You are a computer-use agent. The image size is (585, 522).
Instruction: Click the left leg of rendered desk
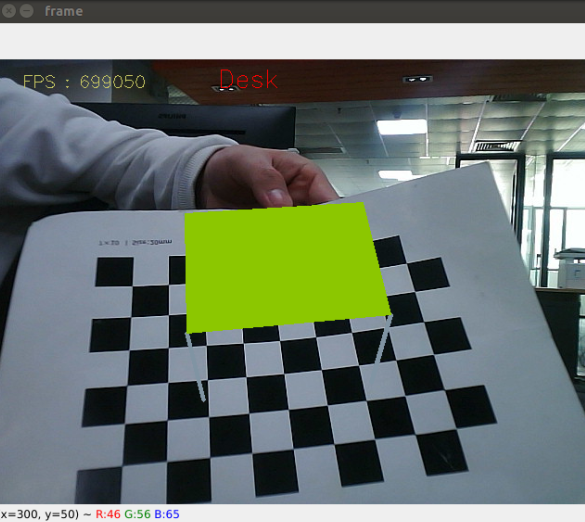[195, 367]
